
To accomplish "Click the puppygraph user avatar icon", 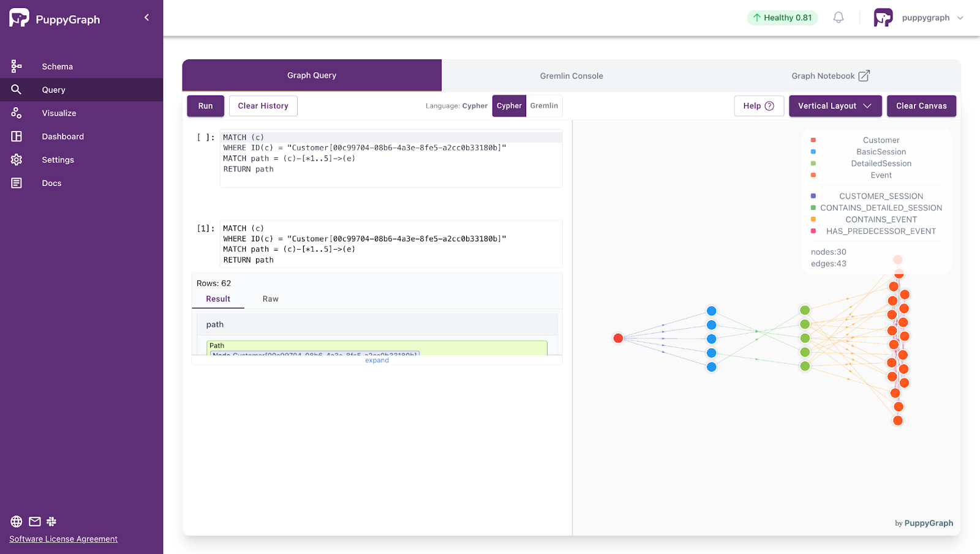I will [883, 18].
